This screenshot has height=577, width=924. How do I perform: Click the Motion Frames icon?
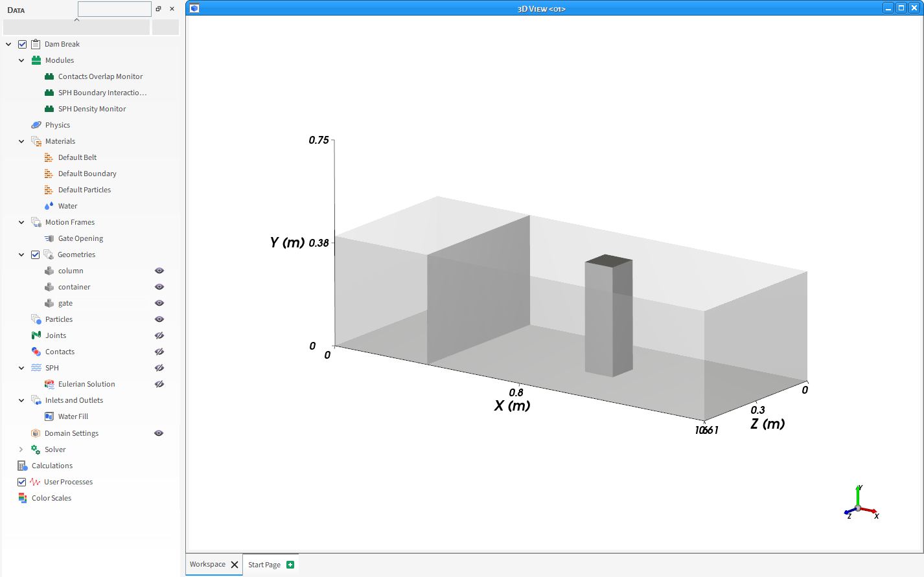point(36,222)
